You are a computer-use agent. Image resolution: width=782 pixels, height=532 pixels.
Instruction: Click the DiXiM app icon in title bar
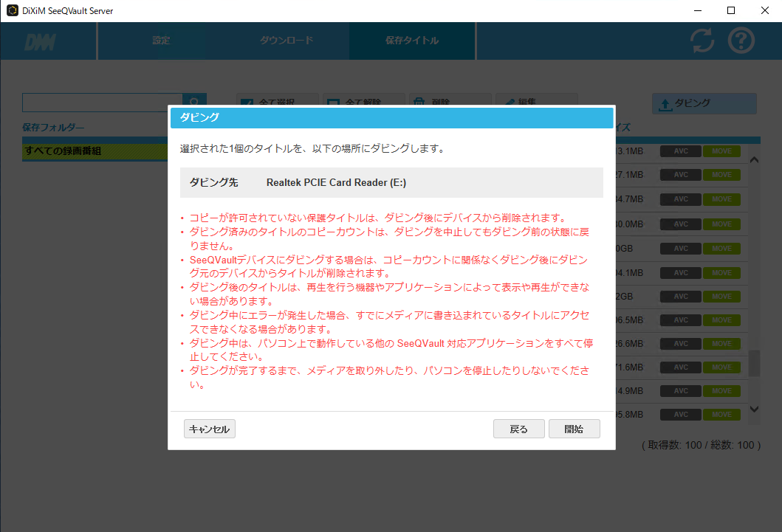[x=12, y=10]
